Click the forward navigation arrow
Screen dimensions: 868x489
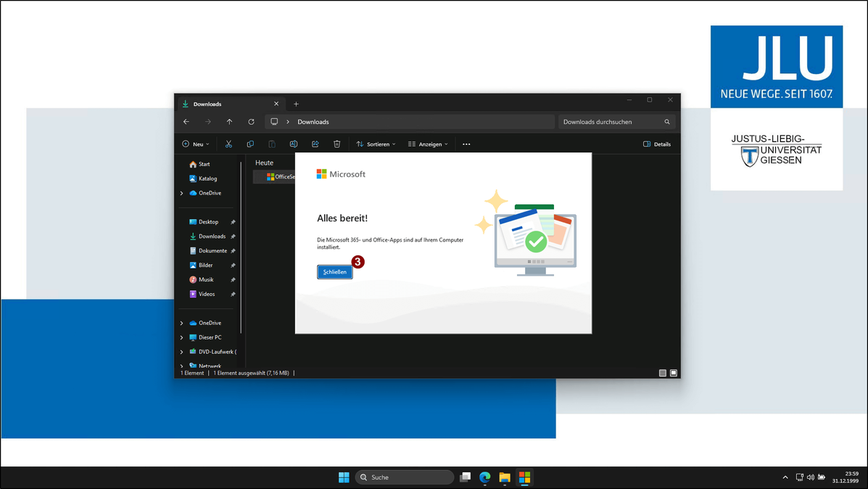[x=207, y=122]
